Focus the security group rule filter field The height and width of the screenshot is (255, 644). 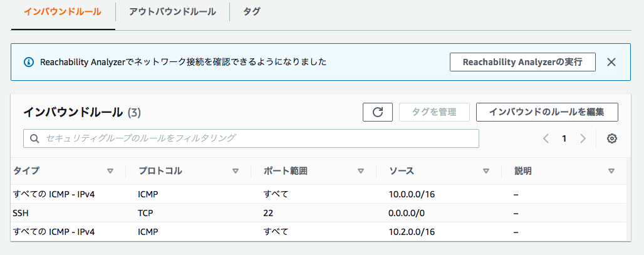click(251, 138)
